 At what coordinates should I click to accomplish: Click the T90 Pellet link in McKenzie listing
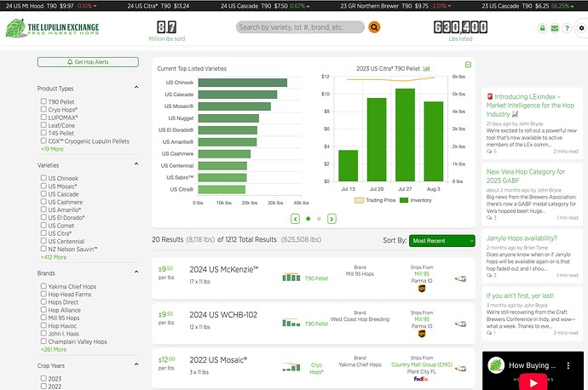coord(316,278)
